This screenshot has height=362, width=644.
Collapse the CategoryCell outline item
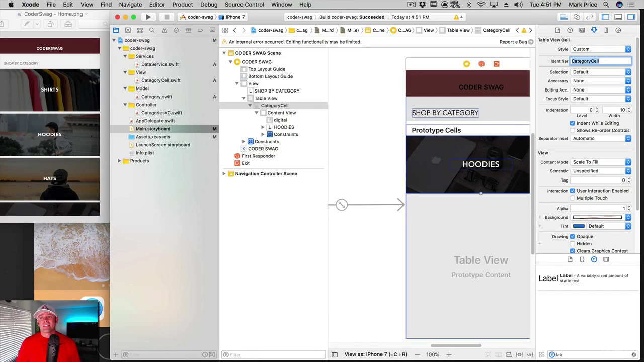pyautogui.click(x=250, y=106)
